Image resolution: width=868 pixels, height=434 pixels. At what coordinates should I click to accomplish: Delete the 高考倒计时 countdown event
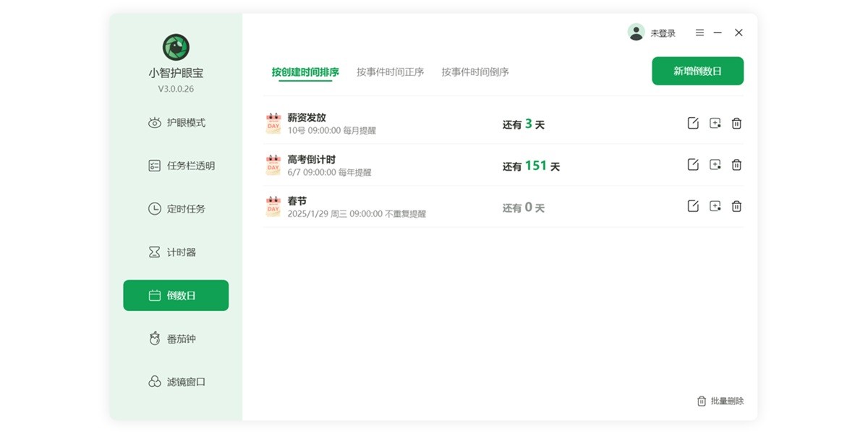pos(736,165)
